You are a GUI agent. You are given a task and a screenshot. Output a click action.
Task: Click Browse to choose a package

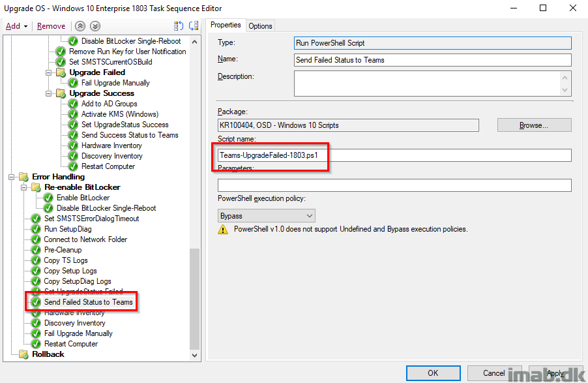tap(535, 125)
